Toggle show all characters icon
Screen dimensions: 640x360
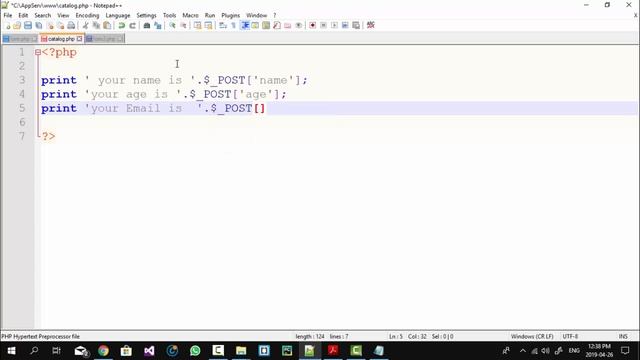233,25
